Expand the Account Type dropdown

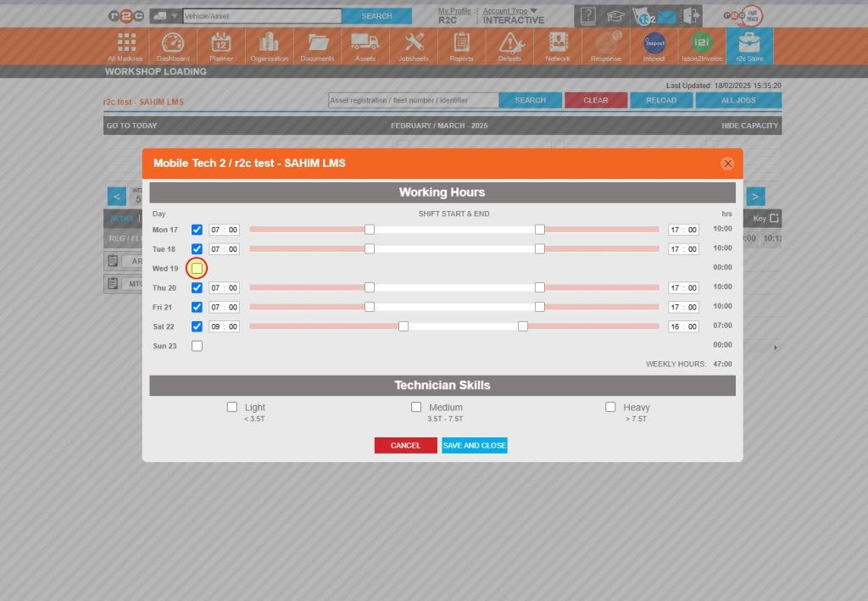tap(507, 11)
